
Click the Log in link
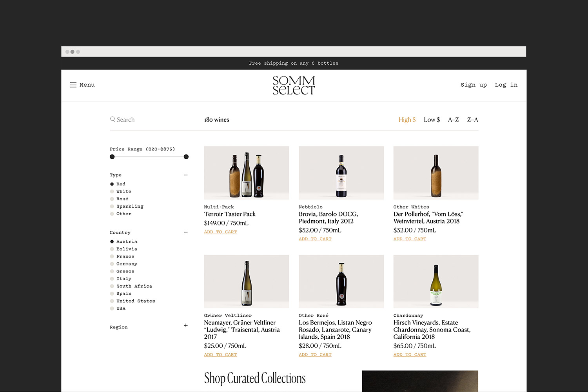[506, 85]
